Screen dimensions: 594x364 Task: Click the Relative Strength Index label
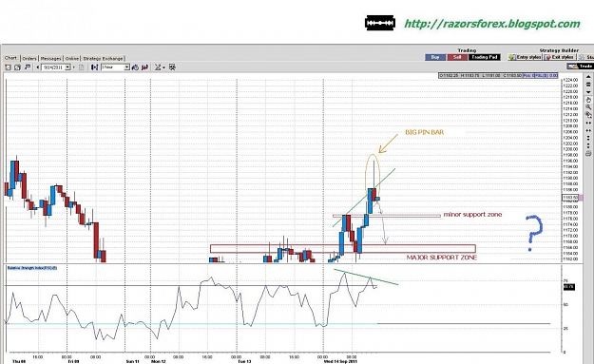(32, 268)
